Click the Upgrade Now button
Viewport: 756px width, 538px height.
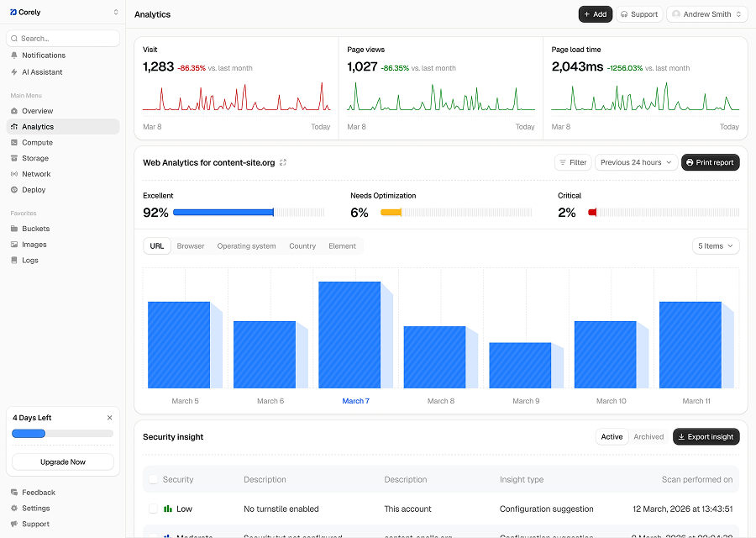pyautogui.click(x=63, y=462)
